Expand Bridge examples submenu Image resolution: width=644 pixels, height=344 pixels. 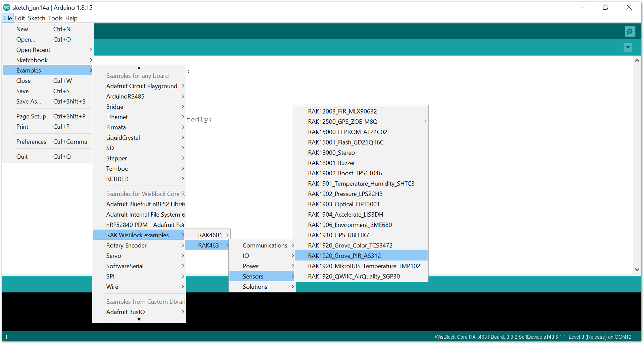[x=139, y=107]
